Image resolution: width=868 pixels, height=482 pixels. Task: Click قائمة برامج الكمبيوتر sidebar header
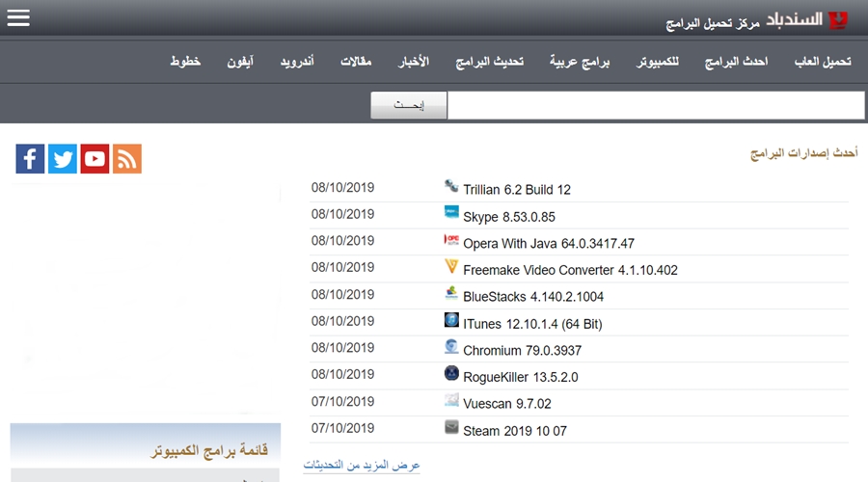[209, 450]
